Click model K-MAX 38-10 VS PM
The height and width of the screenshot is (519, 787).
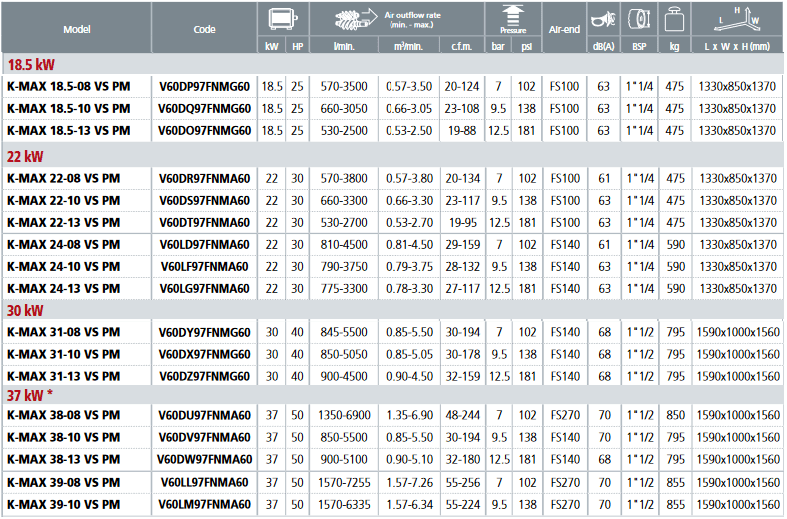point(64,437)
